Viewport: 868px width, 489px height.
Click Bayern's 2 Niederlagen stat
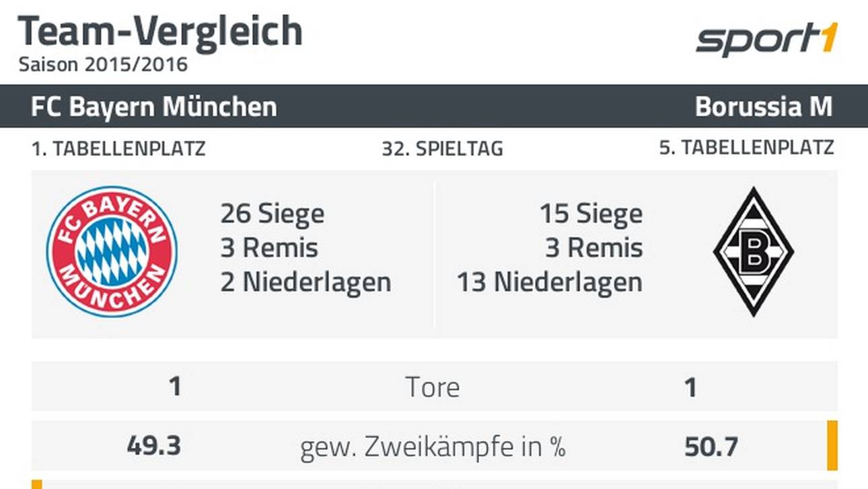click(305, 282)
